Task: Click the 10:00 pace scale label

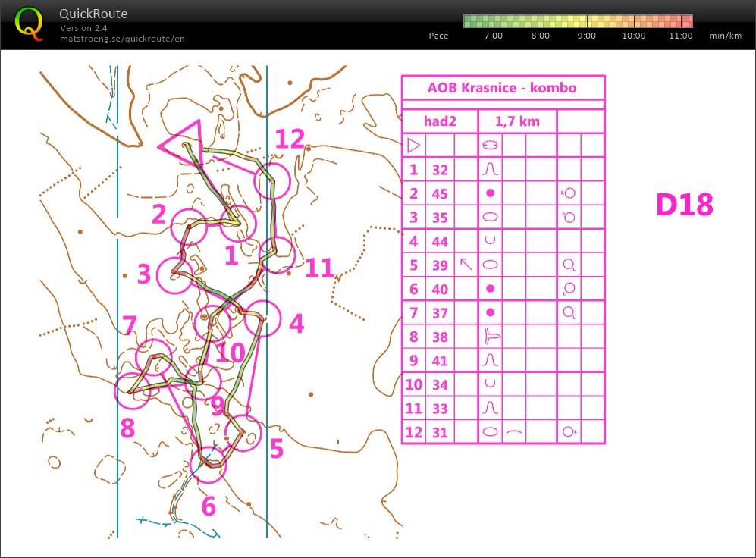Action: (x=633, y=36)
